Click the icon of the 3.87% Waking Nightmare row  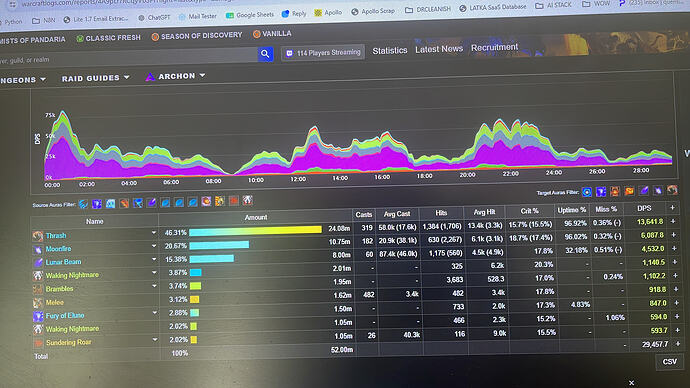(38, 276)
